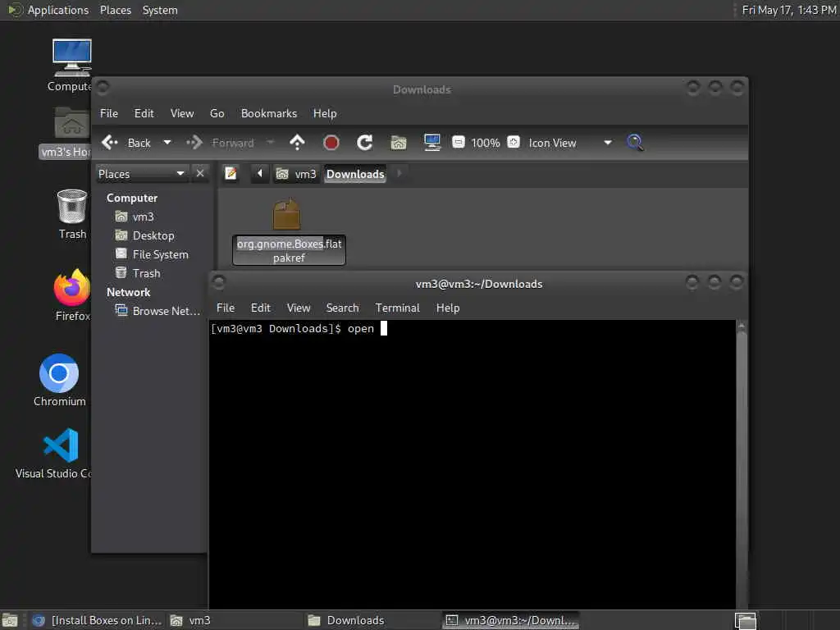This screenshot has height=630, width=840.
Task: Open Computer from the toolbar icon
Action: pyautogui.click(x=432, y=143)
